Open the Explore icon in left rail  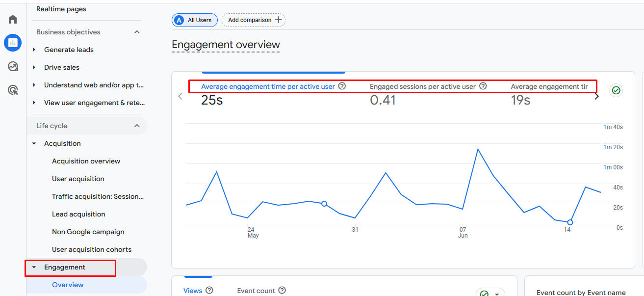coord(13,66)
